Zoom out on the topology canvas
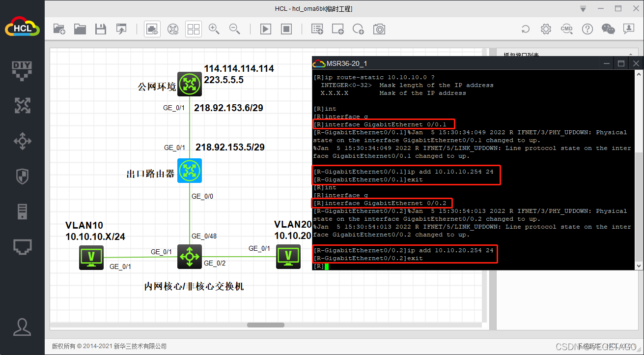 point(235,30)
